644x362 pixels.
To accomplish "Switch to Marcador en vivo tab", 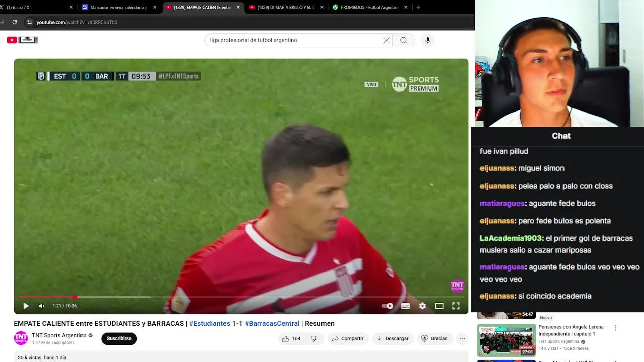I will [119, 7].
